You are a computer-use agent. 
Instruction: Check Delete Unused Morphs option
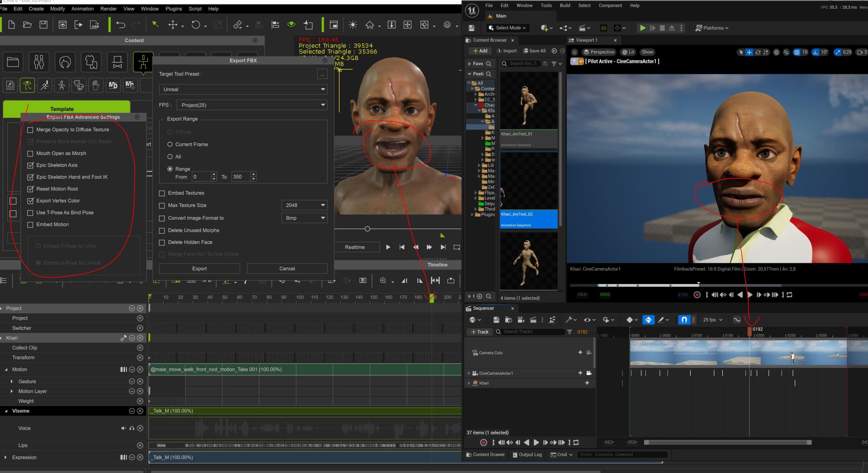tap(162, 231)
